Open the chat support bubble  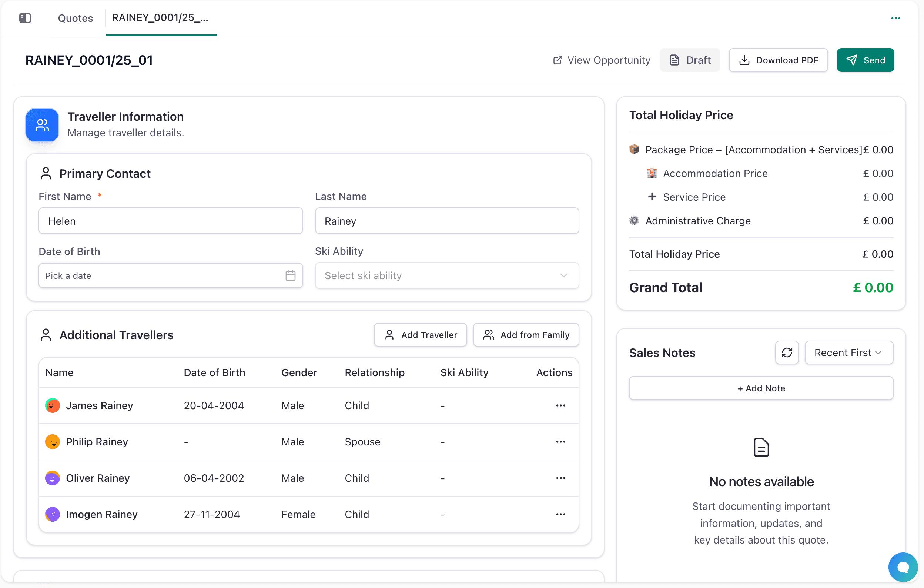(x=903, y=567)
